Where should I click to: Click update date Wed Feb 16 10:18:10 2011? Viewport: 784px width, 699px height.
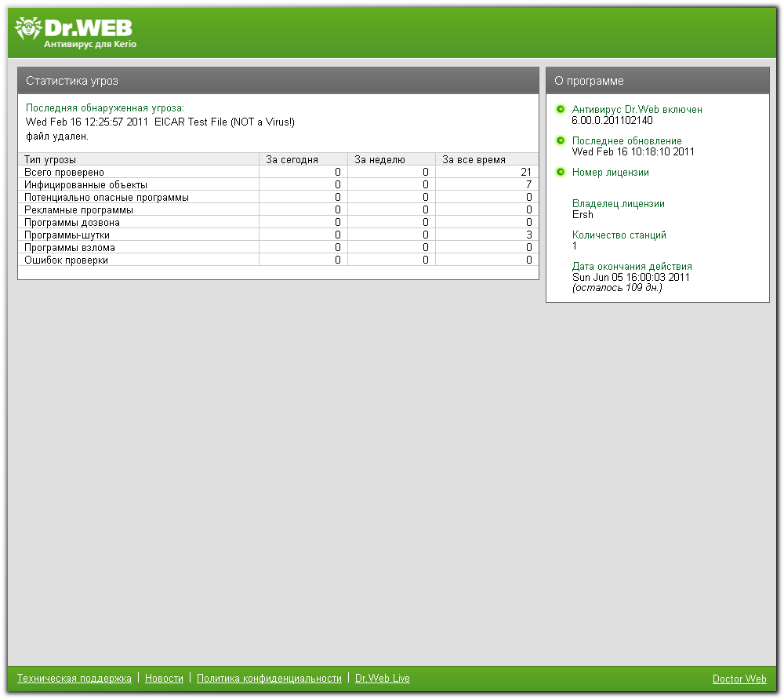(x=633, y=151)
